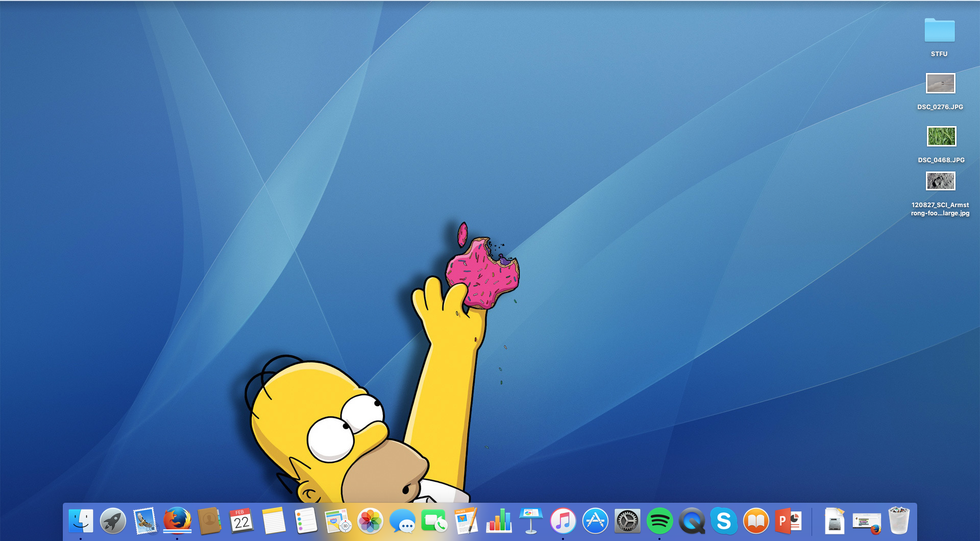Select the DSC_0276.JPG thumbnail
Image resolution: width=980 pixels, height=541 pixels.
coord(940,83)
